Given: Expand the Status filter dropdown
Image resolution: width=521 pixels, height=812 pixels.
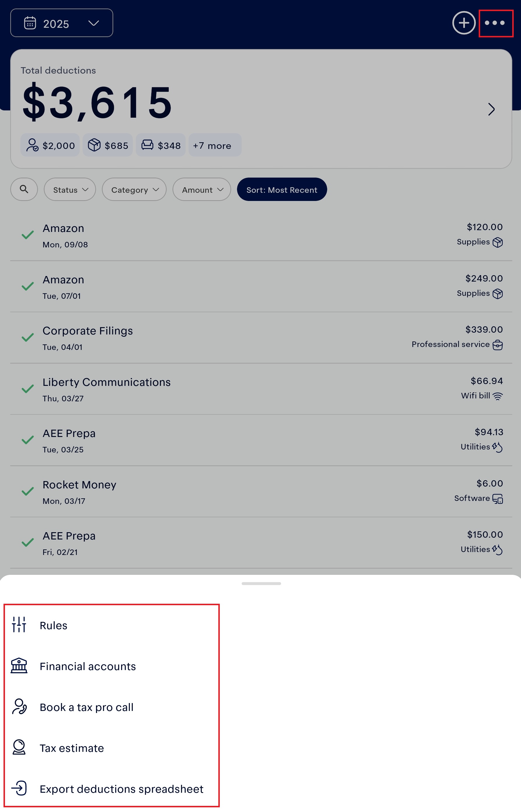Looking at the screenshot, I should tap(70, 190).
